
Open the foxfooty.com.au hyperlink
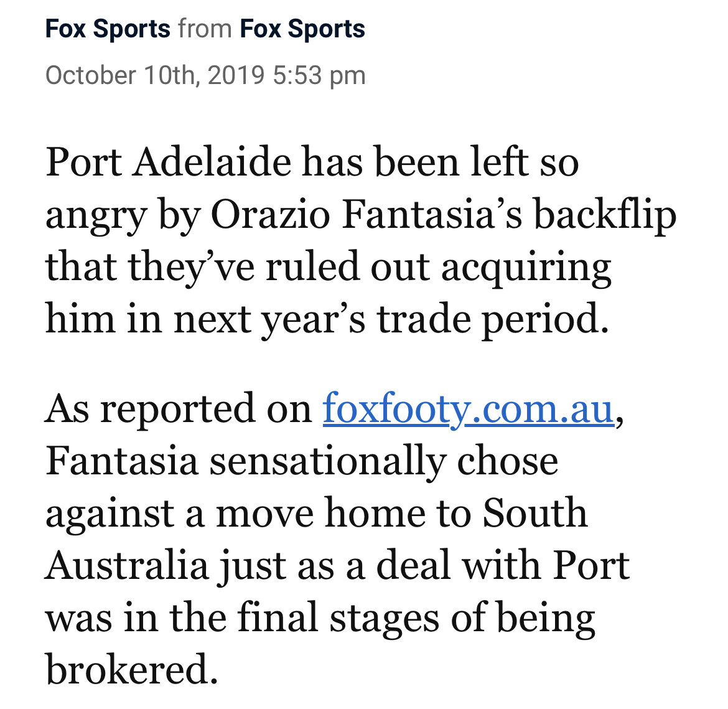point(468,410)
